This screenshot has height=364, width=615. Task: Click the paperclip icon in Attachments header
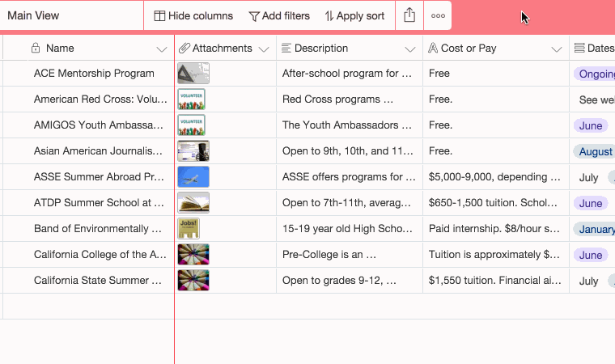point(184,48)
